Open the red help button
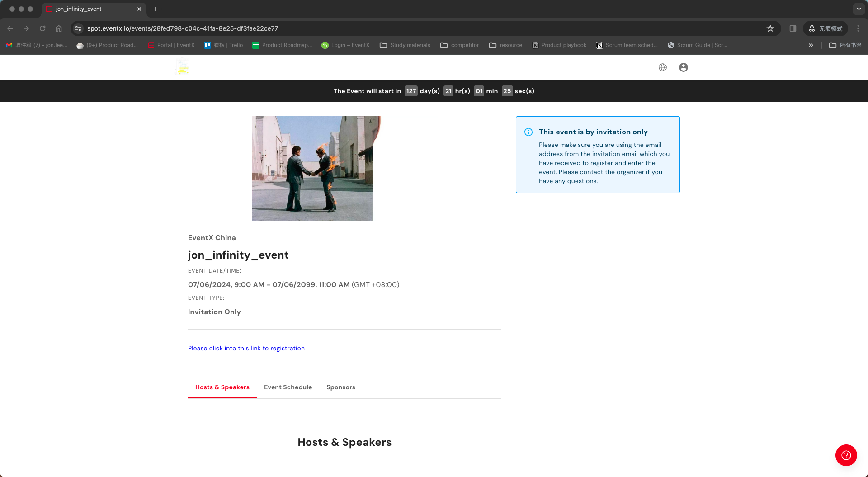The width and height of the screenshot is (868, 477). click(846, 455)
